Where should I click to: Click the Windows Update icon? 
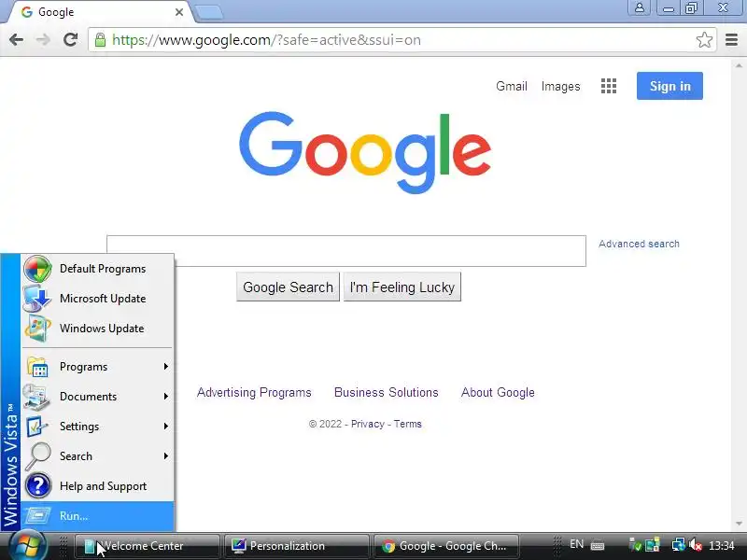37,329
